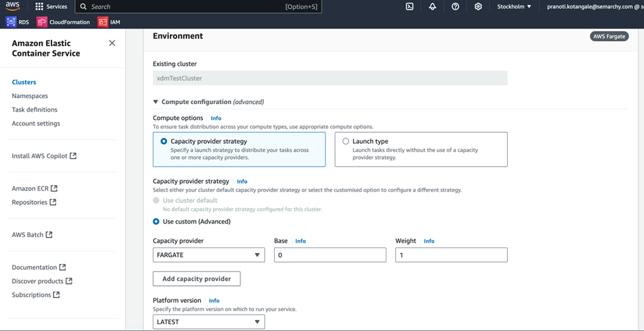This screenshot has height=331, width=644.
Task: Click the CloudFormation shortcut icon
Action: pos(42,22)
